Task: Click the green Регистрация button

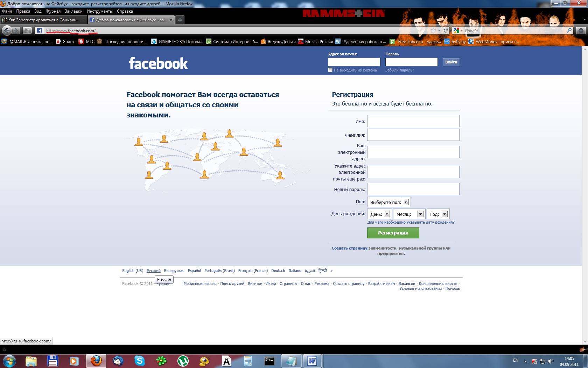Action: click(393, 233)
